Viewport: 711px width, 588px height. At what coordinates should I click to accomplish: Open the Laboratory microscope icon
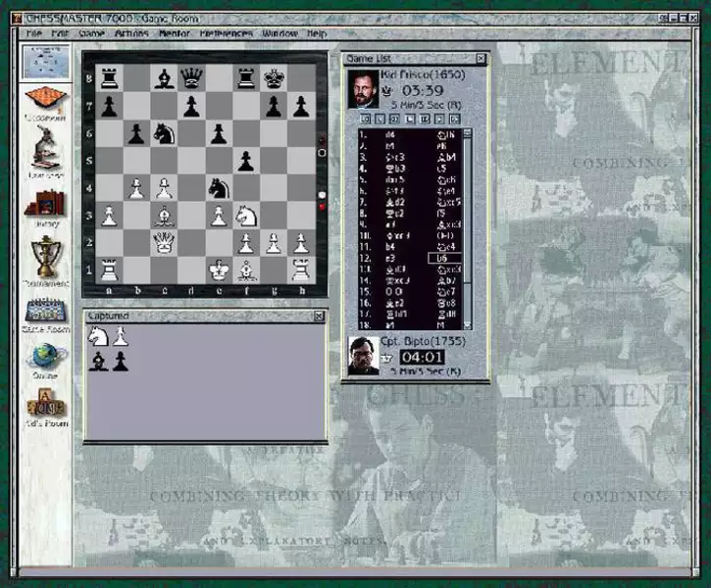pyautogui.click(x=45, y=152)
